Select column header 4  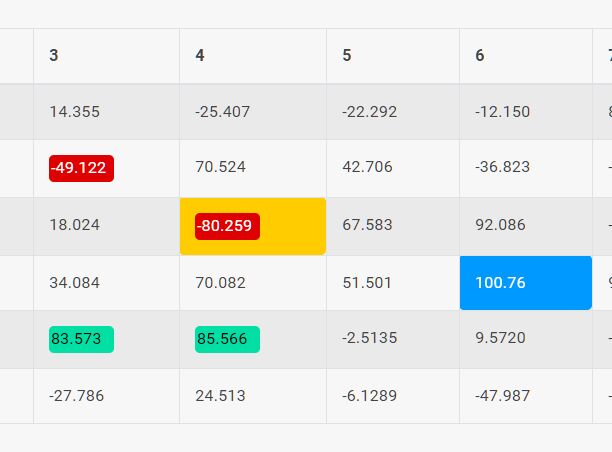click(x=253, y=56)
